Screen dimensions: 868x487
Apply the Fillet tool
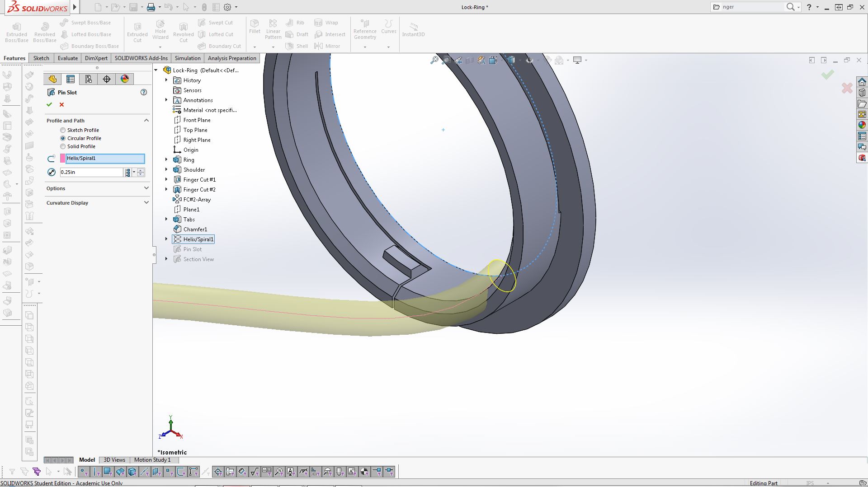pos(255,27)
